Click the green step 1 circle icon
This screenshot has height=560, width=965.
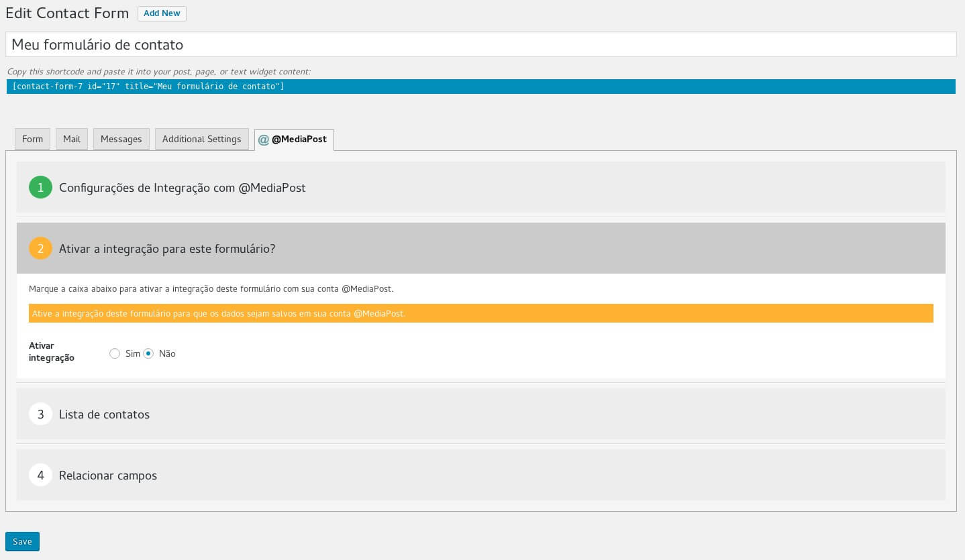pos(40,188)
